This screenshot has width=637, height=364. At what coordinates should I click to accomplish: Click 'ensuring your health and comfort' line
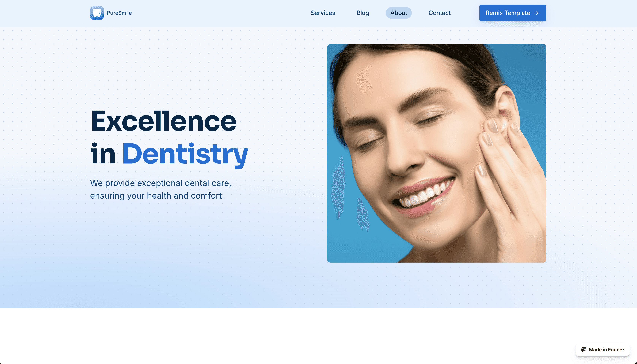point(157,196)
